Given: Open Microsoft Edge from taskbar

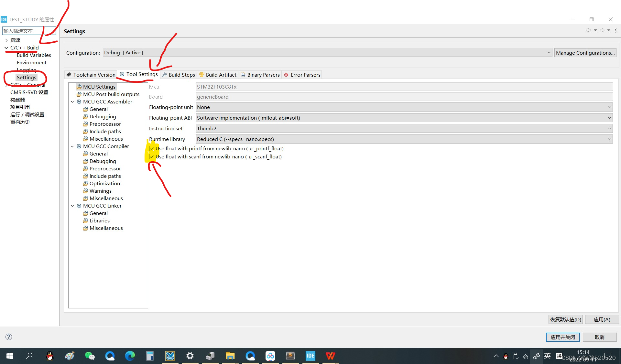Looking at the screenshot, I should 130,356.
